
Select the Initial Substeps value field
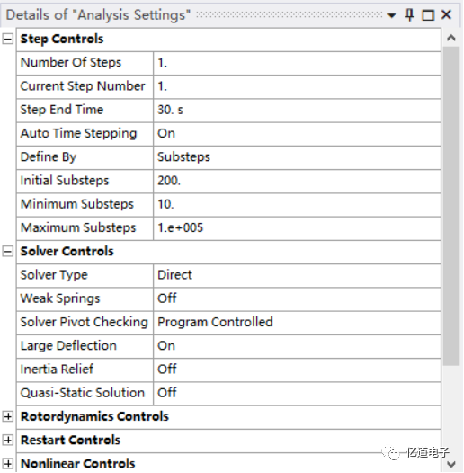(x=297, y=181)
